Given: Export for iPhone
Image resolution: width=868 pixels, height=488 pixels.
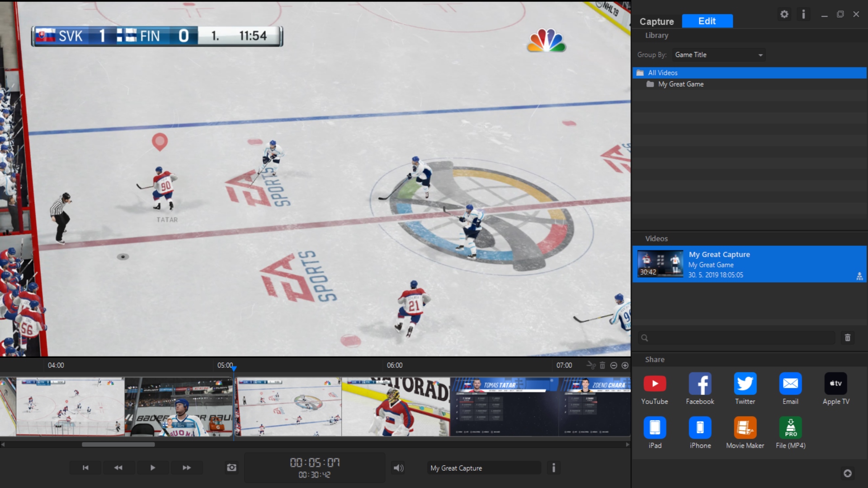Looking at the screenshot, I should point(700,433).
